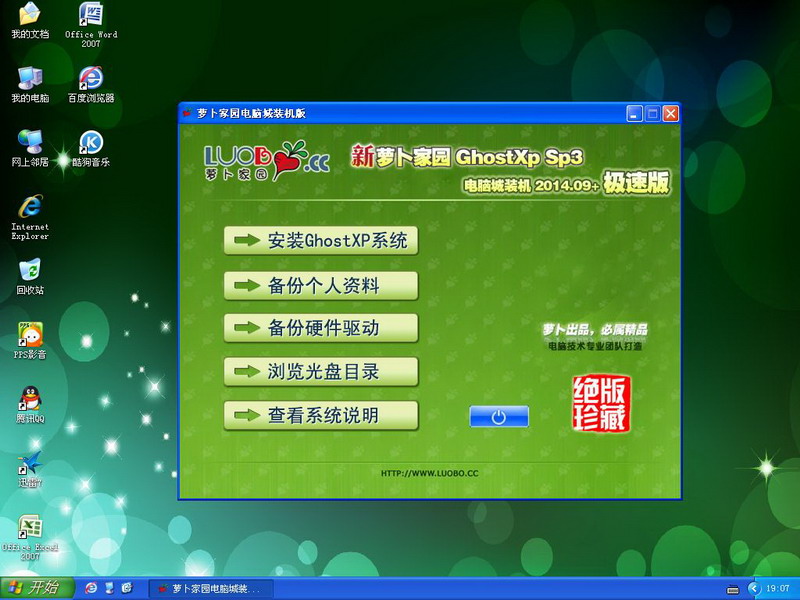Click the show desktop quick launch icon

(109, 588)
